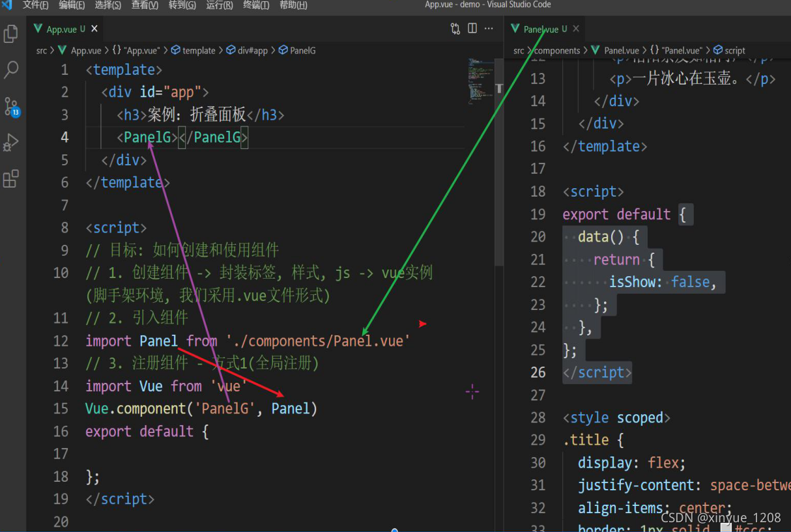The height and width of the screenshot is (532, 791).
Task: Click the <script> tag on line 8 of App.vue
Action: (116, 228)
